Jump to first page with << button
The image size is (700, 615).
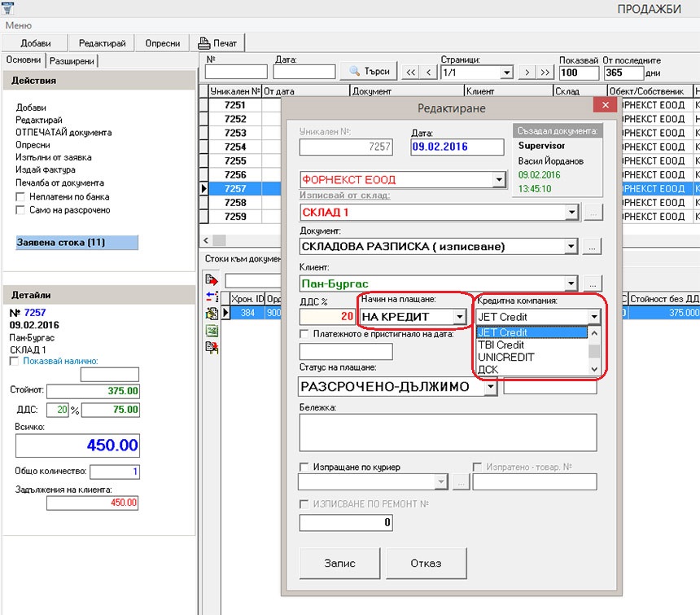tap(411, 72)
